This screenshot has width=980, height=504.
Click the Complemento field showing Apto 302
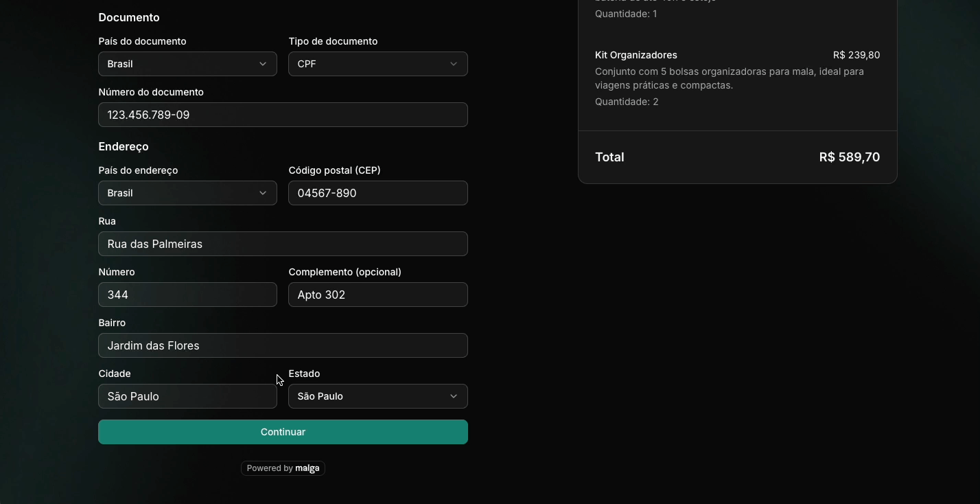pyautogui.click(x=377, y=295)
